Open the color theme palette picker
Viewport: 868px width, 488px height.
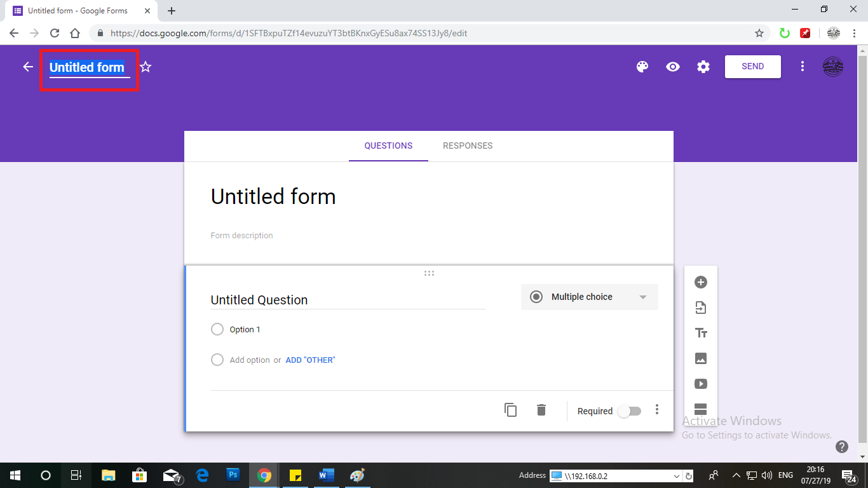coord(642,66)
